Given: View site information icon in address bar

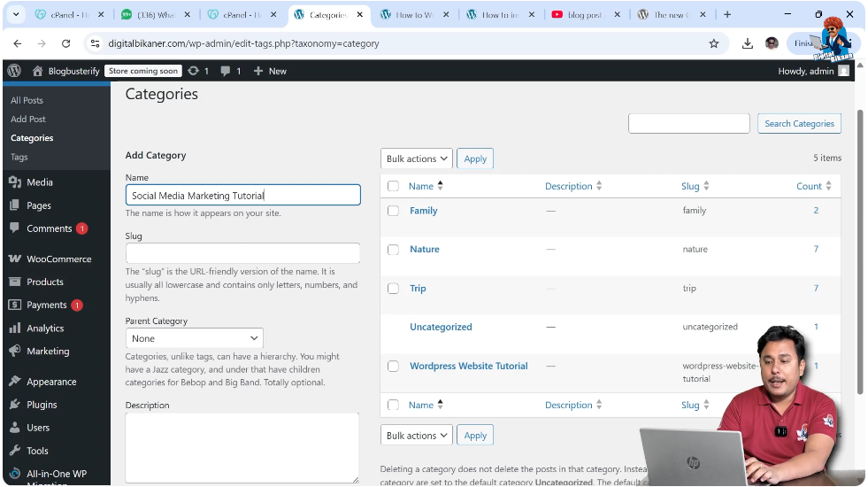Looking at the screenshot, I should click(96, 43).
